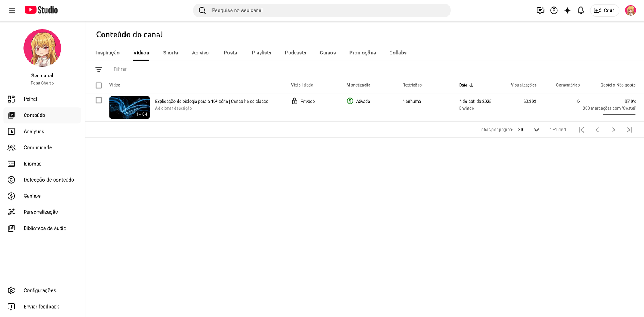The image size is (644, 317).
Task: Open the account avatar in top right
Action: pyautogui.click(x=630, y=10)
